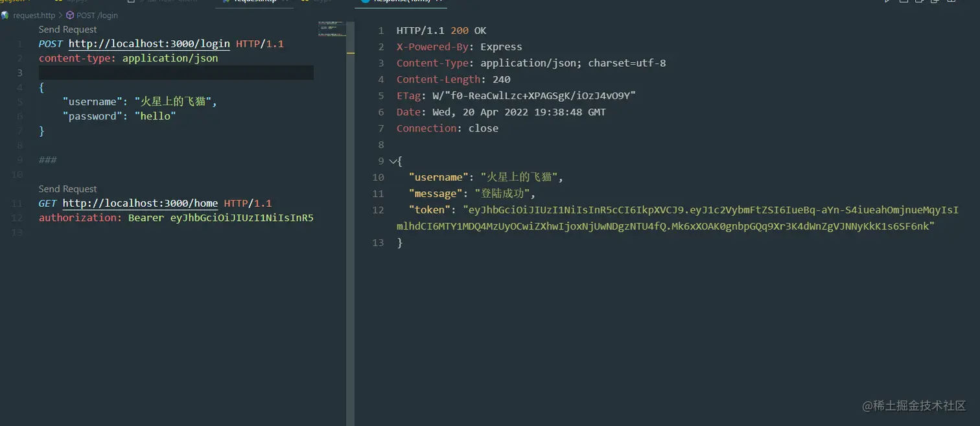The image size is (980, 426).
Task: Click the ETag response header value
Action: pos(534,95)
